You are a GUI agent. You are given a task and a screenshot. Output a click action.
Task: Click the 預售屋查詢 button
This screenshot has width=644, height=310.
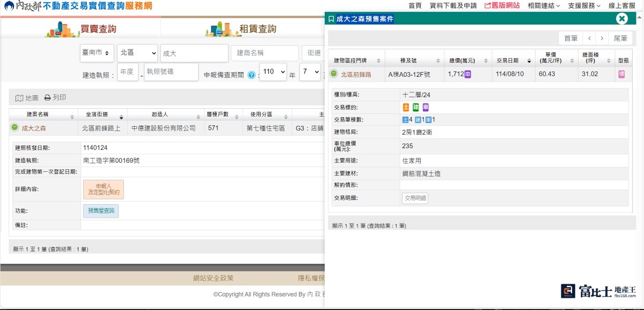click(x=100, y=211)
